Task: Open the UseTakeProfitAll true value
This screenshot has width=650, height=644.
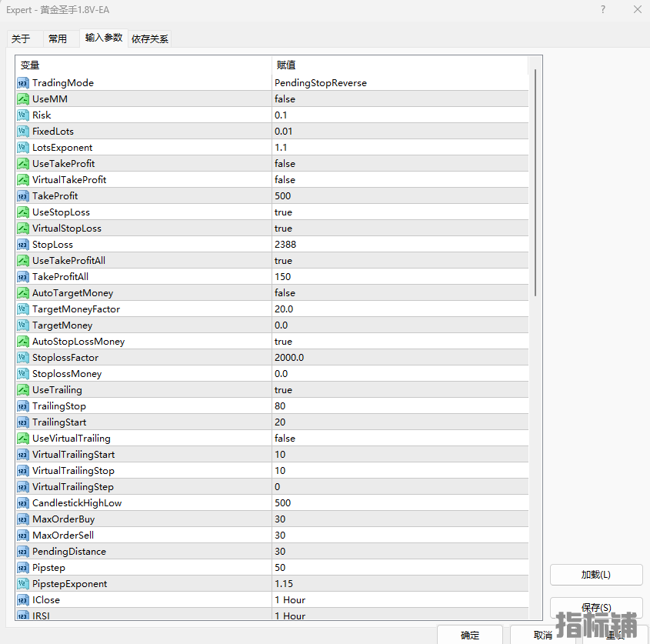Action: pos(283,261)
